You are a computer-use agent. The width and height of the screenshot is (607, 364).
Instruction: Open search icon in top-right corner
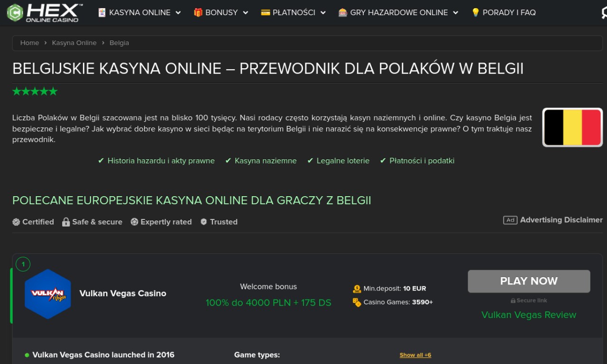(604, 13)
